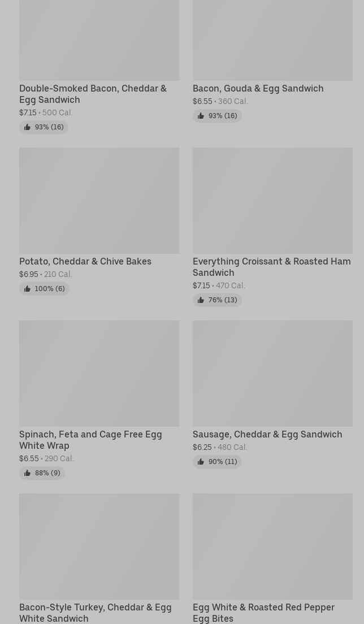364x624 pixels.
Task: Click the 100% (6) rating badge
Action: tap(44, 289)
